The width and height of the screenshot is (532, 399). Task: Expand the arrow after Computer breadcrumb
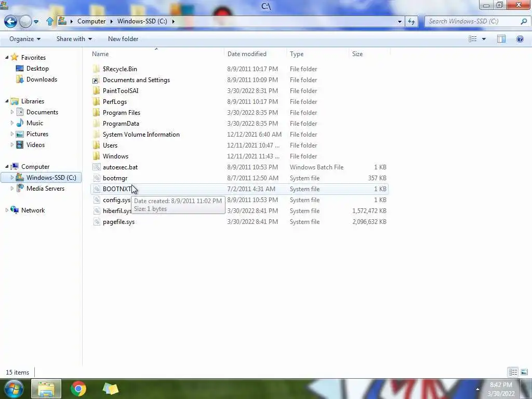coord(111,21)
